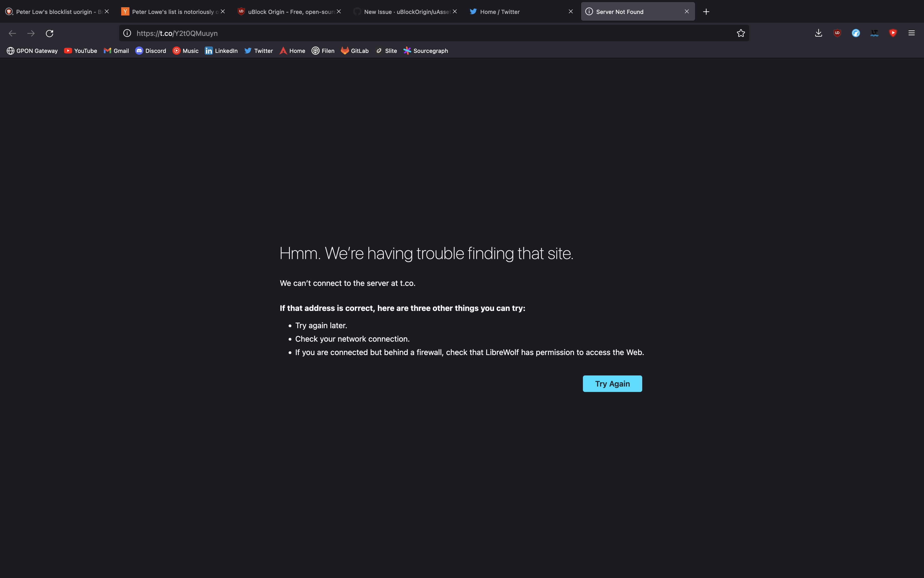Screen dimensions: 924x578
Task: Open the GPON Gateway bookmark
Action: pyautogui.click(x=32, y=51)
